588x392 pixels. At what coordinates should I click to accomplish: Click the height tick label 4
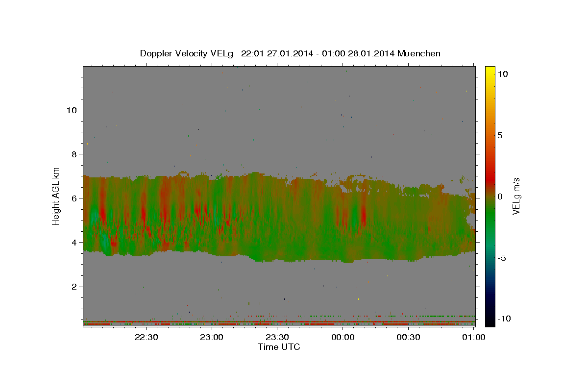[x=74, y=242]
